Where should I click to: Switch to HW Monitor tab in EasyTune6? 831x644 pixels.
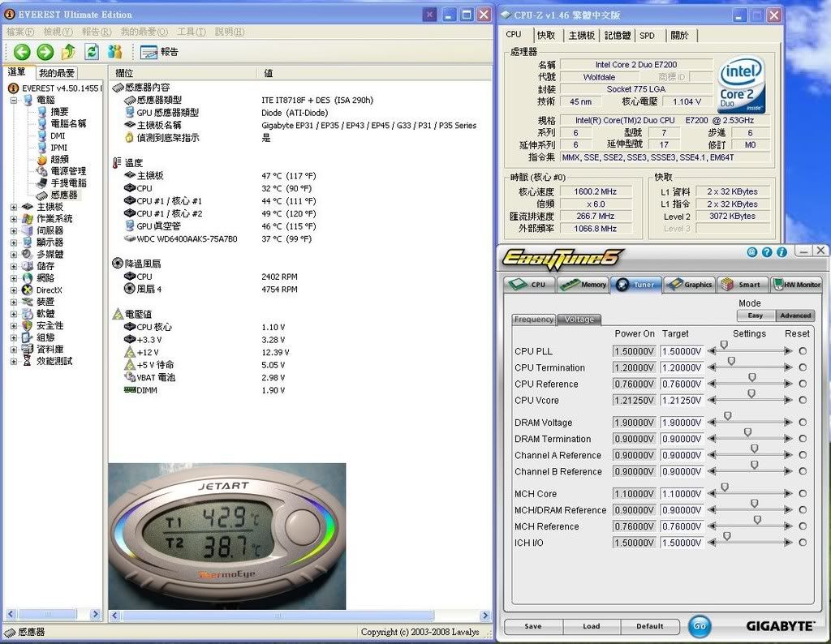tap(797, 285)
